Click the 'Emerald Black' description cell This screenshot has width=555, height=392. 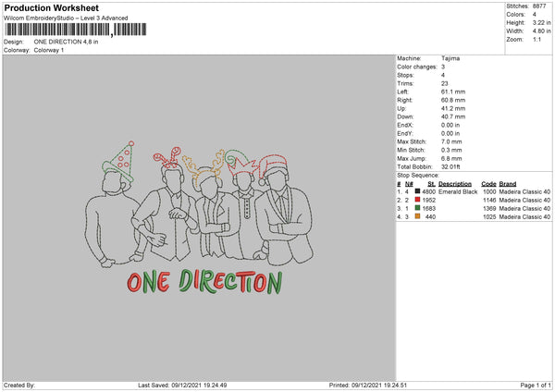click(458, 191)
